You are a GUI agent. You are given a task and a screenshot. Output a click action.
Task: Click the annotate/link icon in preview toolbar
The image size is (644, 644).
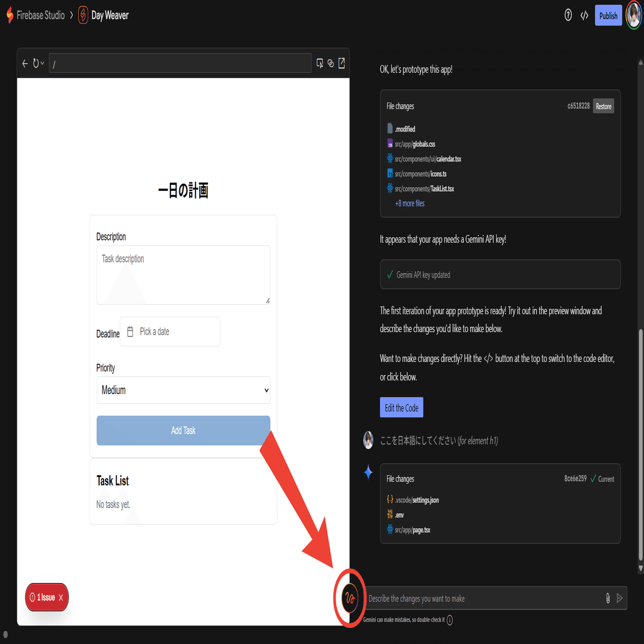coord(330,64)
